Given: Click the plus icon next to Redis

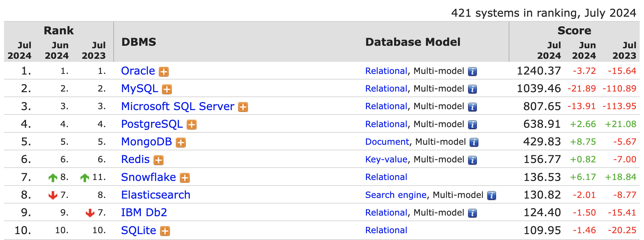Looking at the screenshot, I should [159, 160].
